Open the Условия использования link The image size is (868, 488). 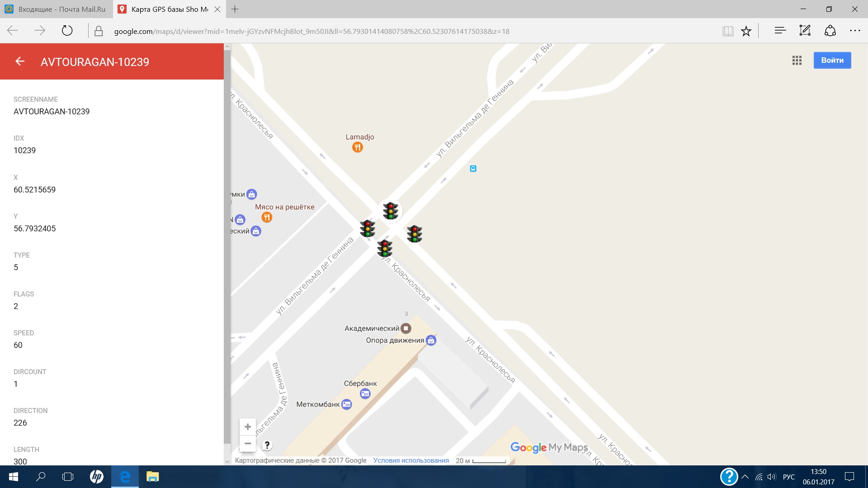(411, 460)
